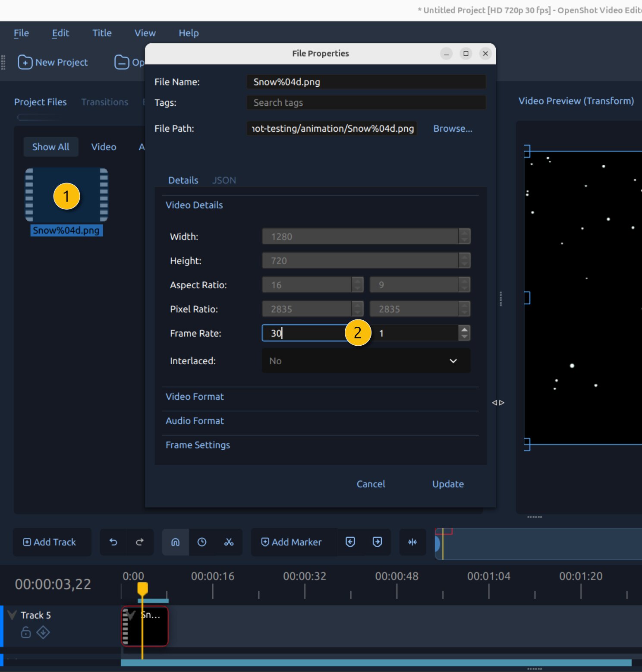Click the Redo arrow in timeline toolbar
Viewport: 642px width, 672px height.
click(140, 542)
